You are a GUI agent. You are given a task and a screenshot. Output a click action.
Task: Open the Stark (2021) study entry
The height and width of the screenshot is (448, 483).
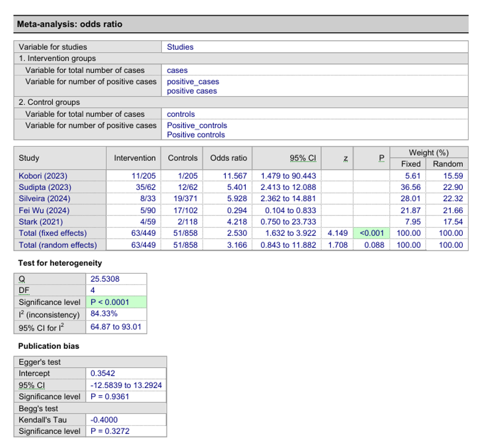41,222
